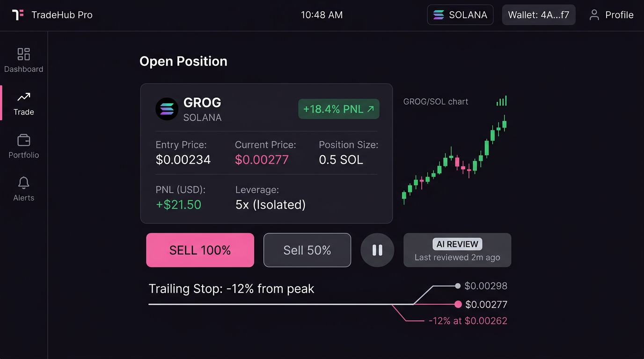Viewport: 644px width, 359px height.
Task: Select the Trade trending-arrow icon
Action: [x=23, y=97]
